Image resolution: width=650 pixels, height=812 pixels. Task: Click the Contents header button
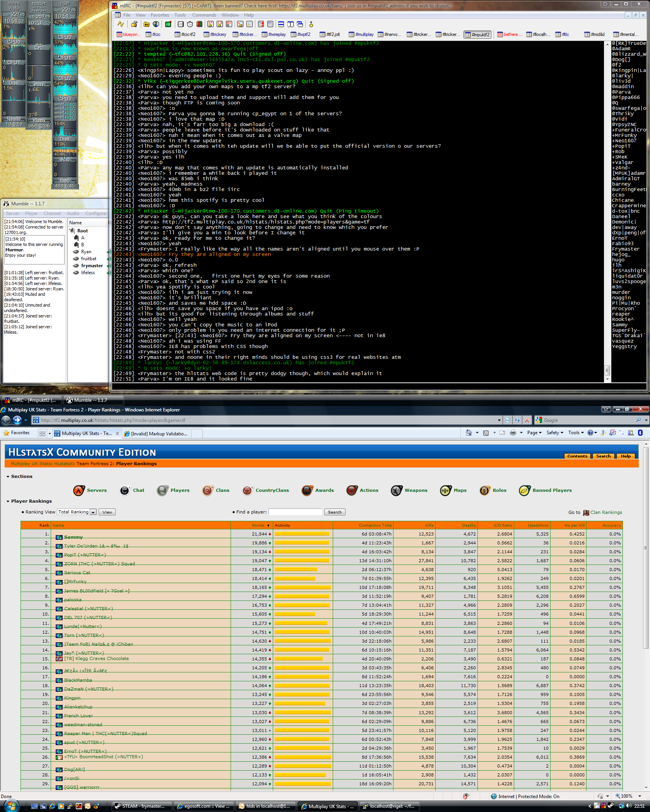click(577, 456)
